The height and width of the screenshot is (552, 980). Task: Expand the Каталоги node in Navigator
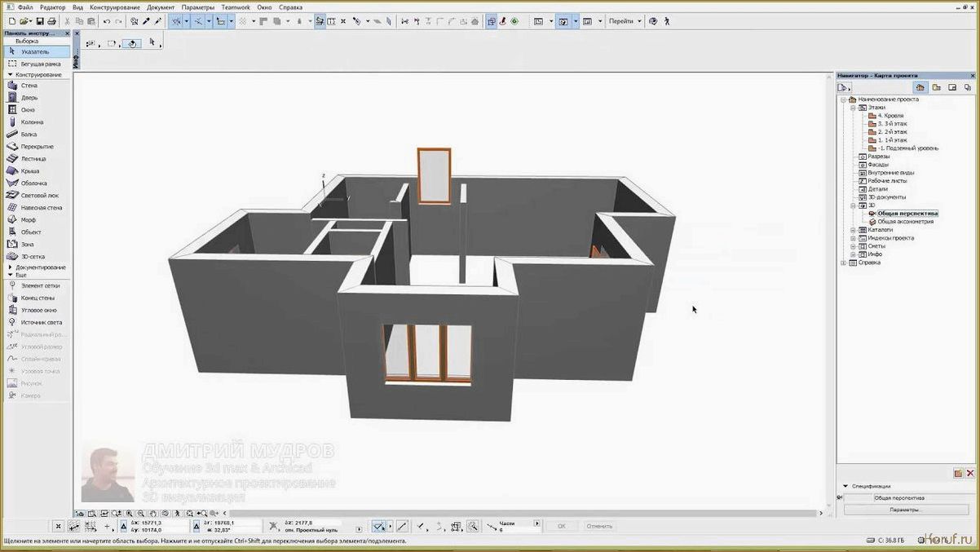click(x=853, y=230)
